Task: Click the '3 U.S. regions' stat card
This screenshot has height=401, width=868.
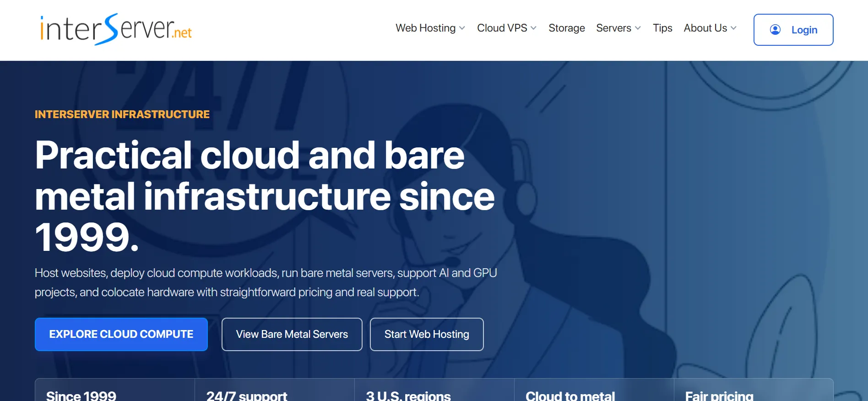Action: [434, 390]
